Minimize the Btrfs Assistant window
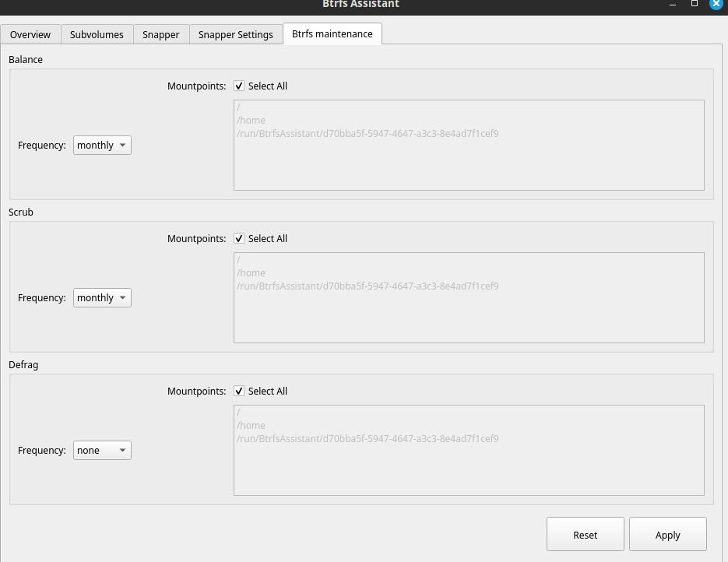The width and height of the screenshot is (728, 562). (x=673, y=4)
